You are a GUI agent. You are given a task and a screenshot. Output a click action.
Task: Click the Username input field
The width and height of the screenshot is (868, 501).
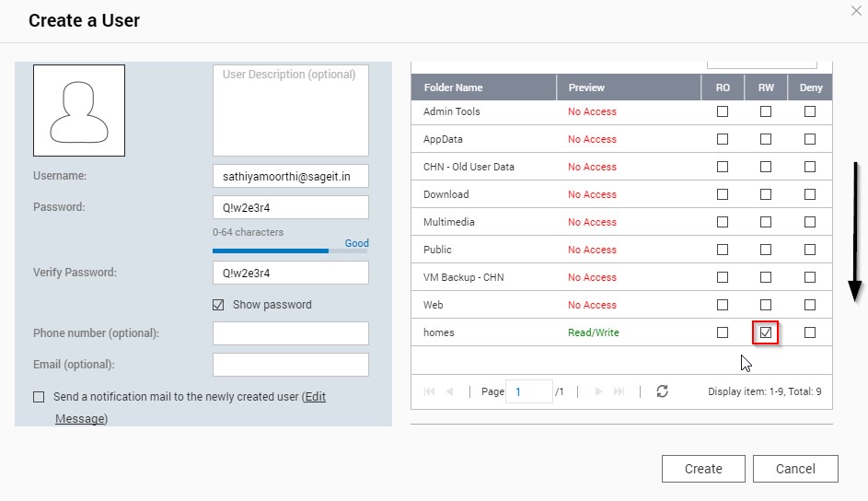290,176
